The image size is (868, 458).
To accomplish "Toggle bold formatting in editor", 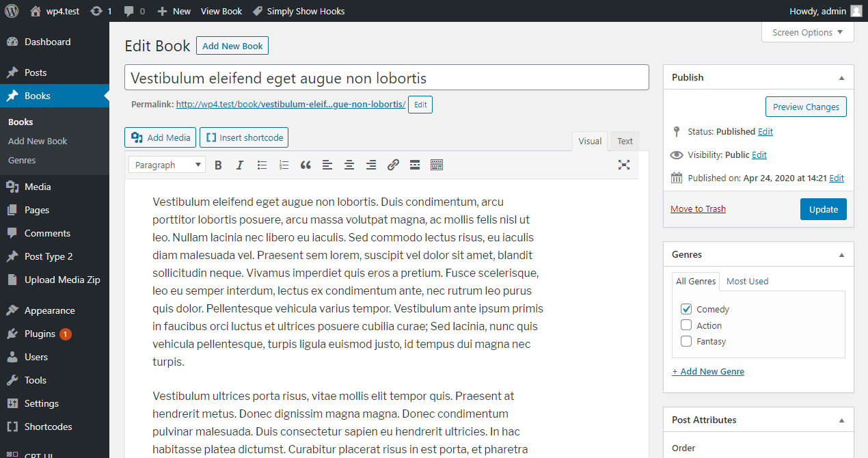I will tap(218, 165).
